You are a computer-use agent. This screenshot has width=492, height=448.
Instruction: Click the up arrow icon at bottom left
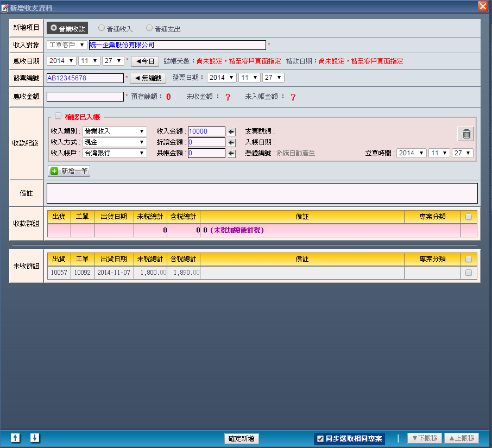16,438
